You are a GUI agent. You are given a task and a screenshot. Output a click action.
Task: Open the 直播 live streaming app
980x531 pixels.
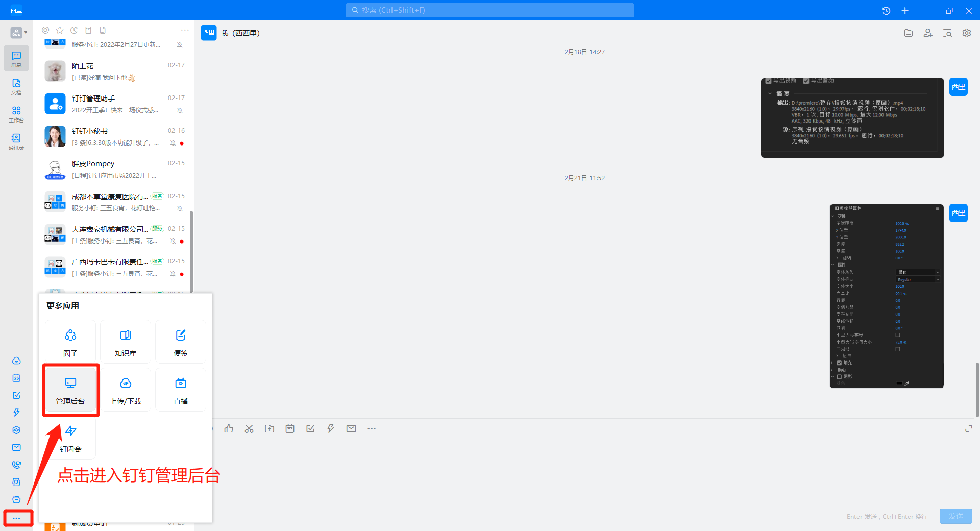181,390
